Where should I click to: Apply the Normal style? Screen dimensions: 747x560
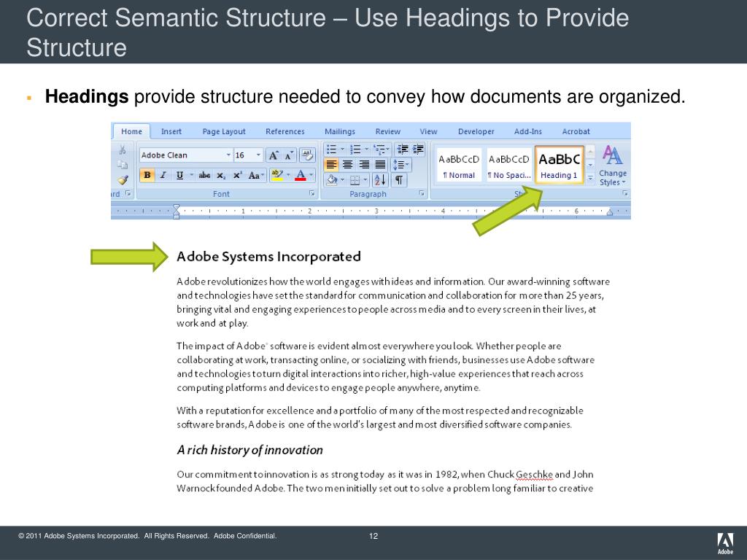(459, 165)
